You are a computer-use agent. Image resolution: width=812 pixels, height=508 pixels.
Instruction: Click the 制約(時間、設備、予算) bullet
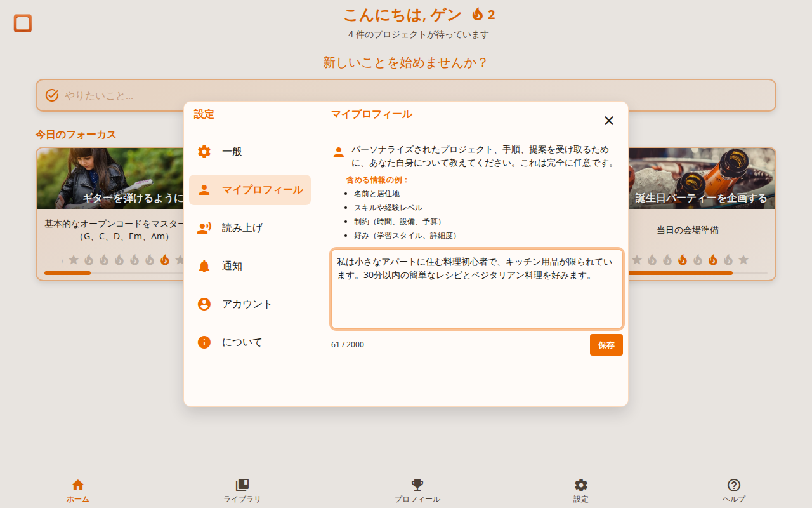pos(399,222)
